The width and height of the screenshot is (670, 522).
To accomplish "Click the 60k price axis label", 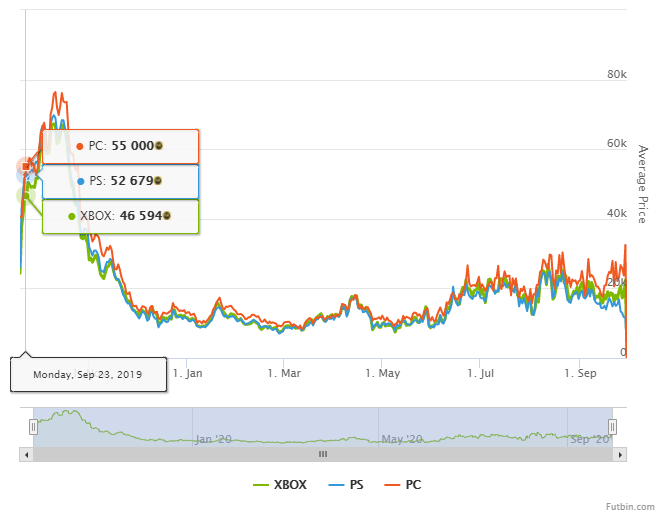I will [x=617, y=143].
